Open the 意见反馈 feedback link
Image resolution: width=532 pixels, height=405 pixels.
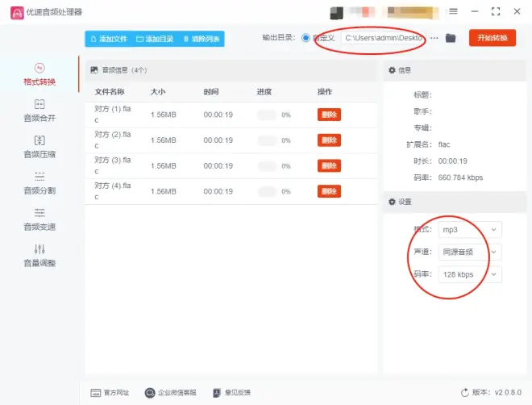[231, 393]
